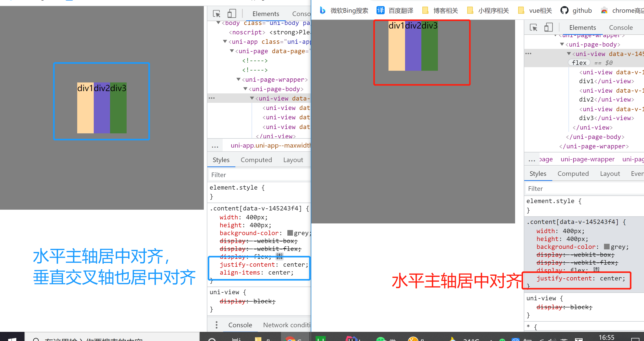Open the Console tab in right DevTools
This screenshot has width=644, height=341.
pyautogui.click(x=621, y=27)
